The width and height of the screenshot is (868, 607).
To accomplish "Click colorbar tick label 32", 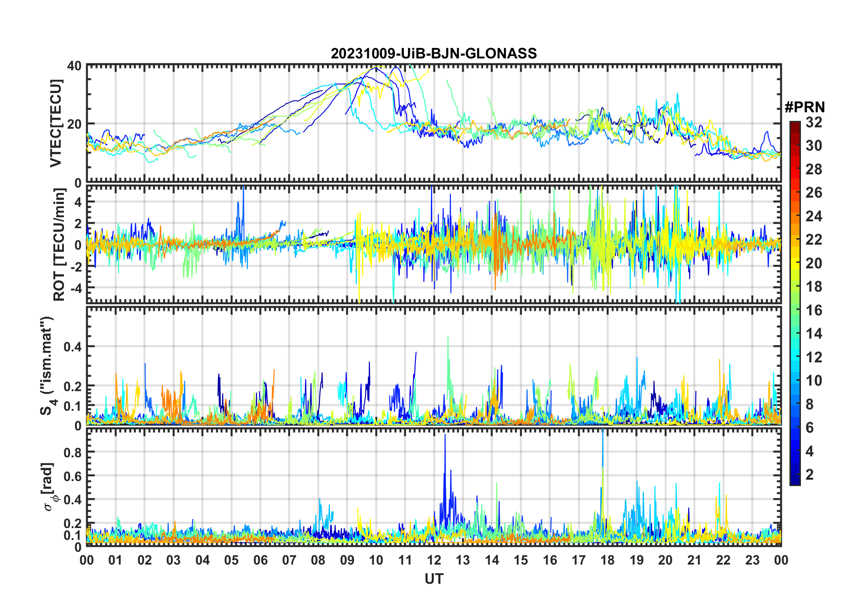I will point(814,122).
